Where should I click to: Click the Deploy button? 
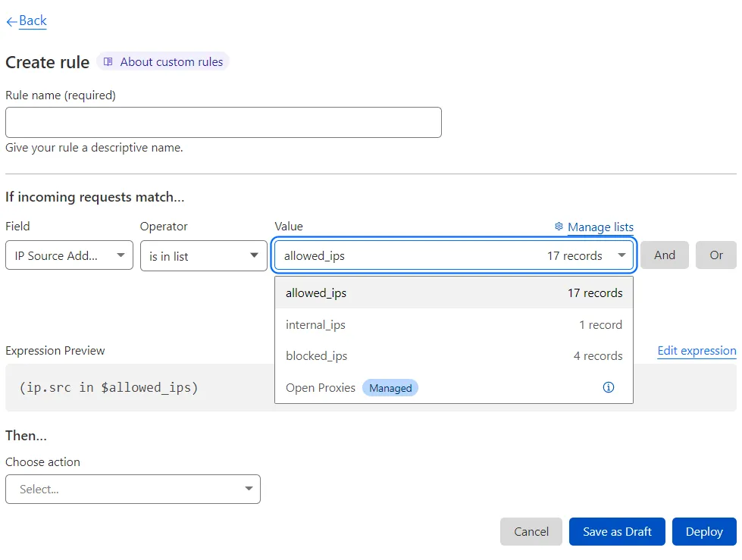703,531
